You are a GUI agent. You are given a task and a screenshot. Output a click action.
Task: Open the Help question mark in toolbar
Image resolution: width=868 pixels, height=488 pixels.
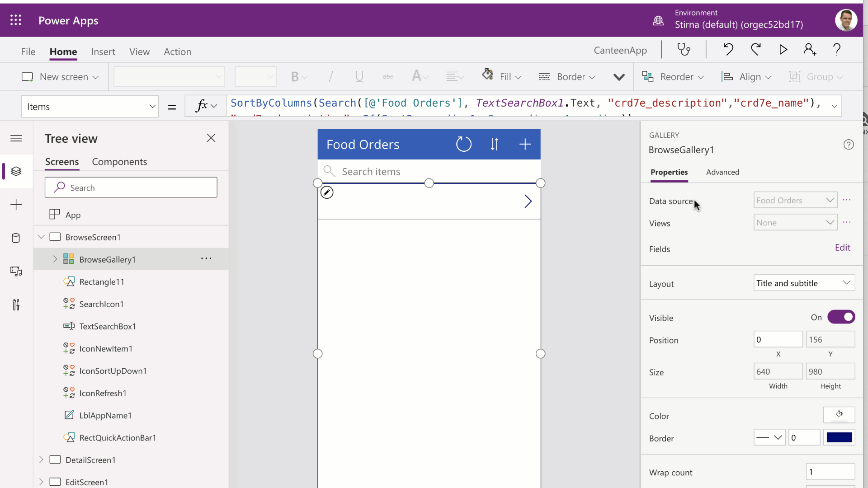click(837, 49)
